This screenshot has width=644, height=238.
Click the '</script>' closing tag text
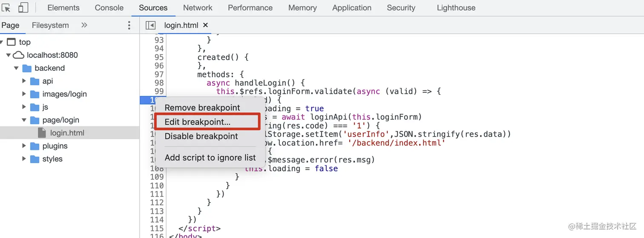pyautogui.click(x=199, y=228)
